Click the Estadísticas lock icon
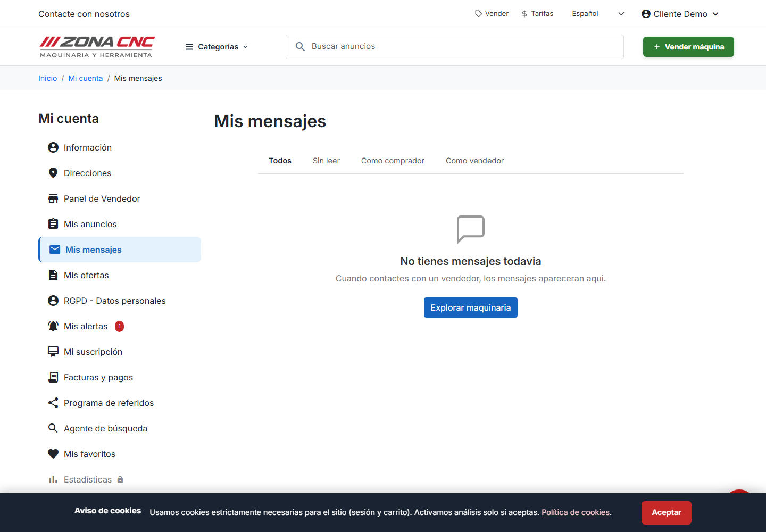 coord(120,479)
